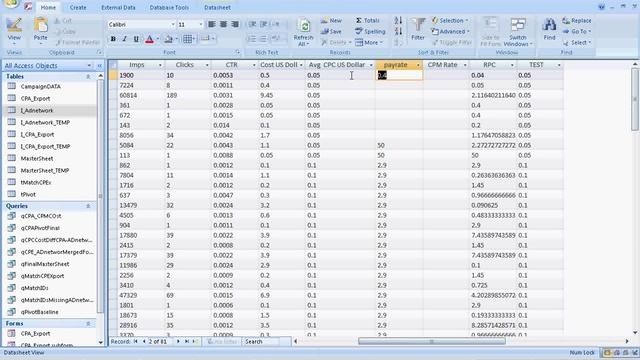Image resolution: width=640 pixels, height=360 pixels.
Task: Collapse the Tables group
Action: [x=88, y=77]
